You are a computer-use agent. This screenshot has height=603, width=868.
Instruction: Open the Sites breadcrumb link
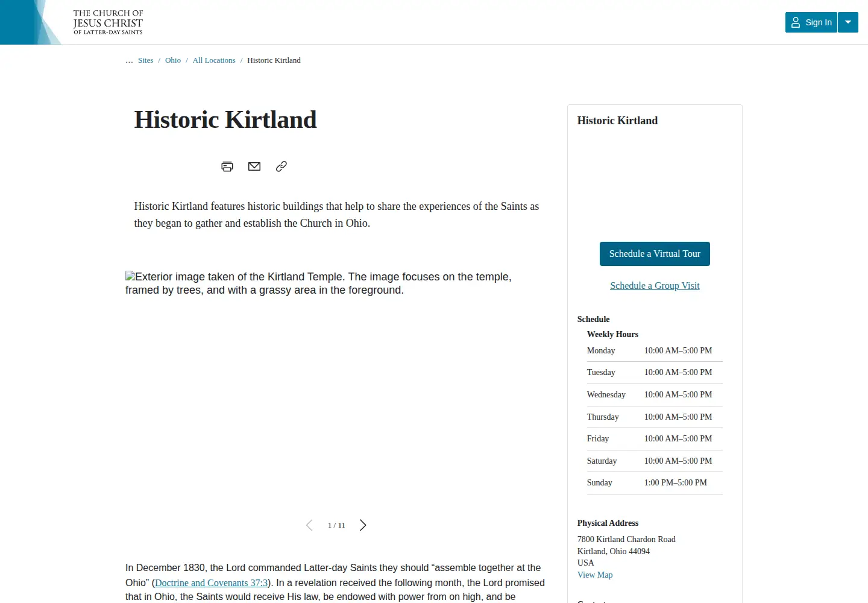coord(146,60)
